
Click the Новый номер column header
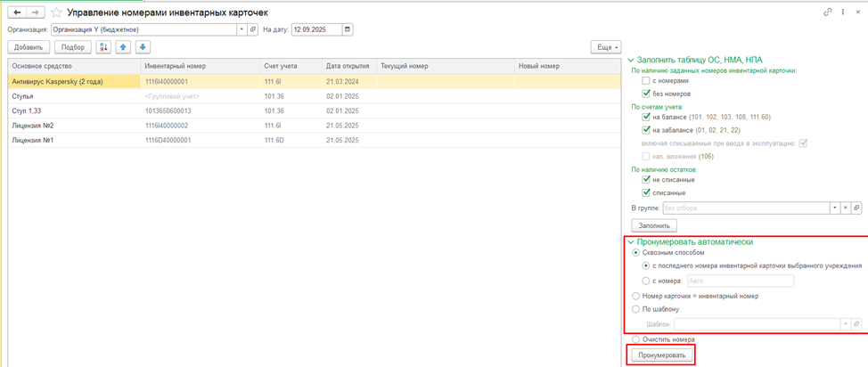point(568,66)
